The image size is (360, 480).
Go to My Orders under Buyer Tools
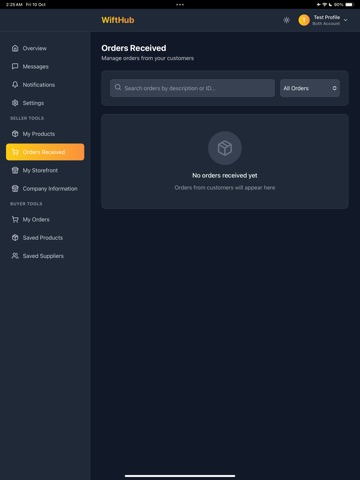[x=45, y=219]
